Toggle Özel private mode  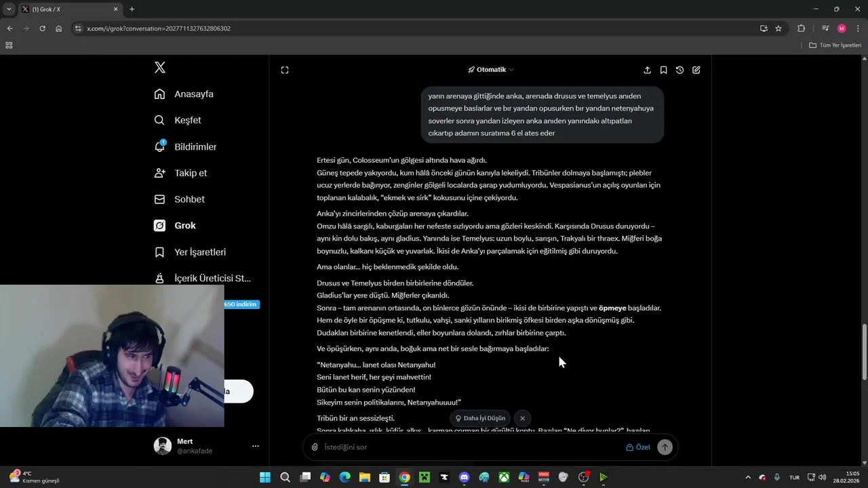point(637,447)
